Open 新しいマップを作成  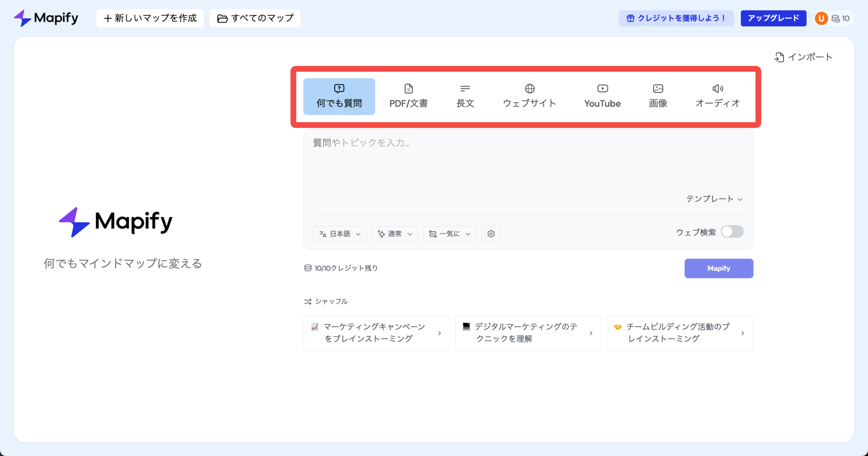tap(150, 18)
